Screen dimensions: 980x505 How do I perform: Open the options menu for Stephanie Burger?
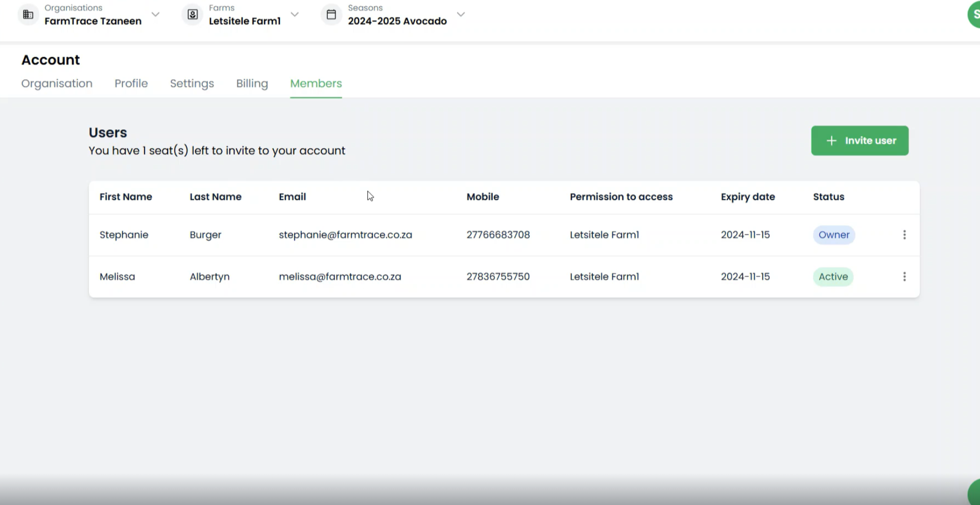click(904, 235)
